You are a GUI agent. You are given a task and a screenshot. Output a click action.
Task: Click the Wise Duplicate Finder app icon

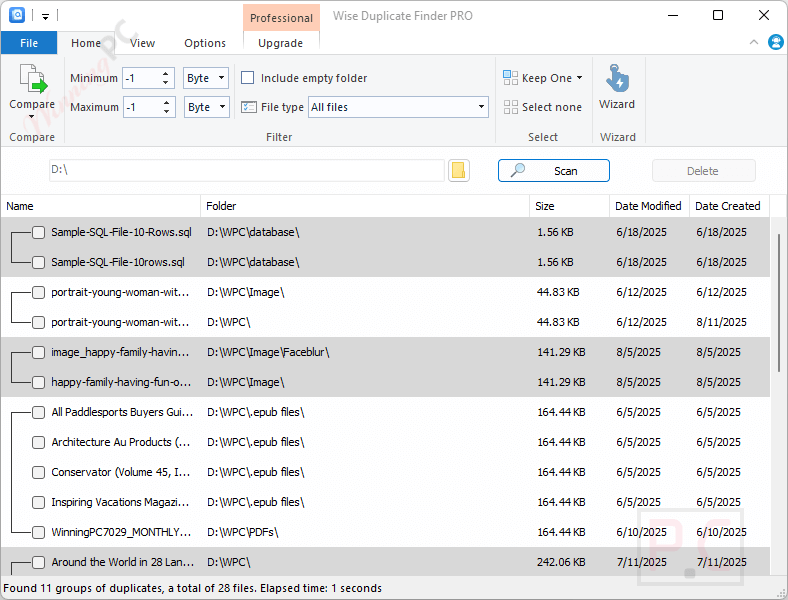click(x=17, y=15)
